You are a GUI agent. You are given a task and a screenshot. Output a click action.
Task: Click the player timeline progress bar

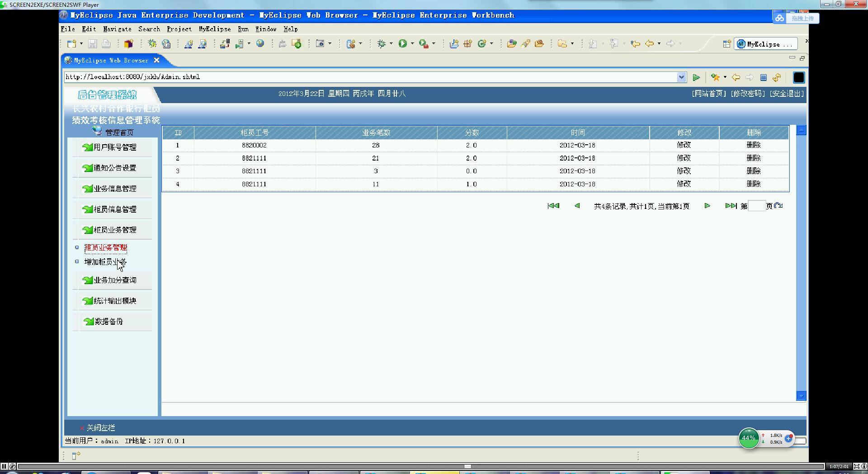tap(420, 466)
